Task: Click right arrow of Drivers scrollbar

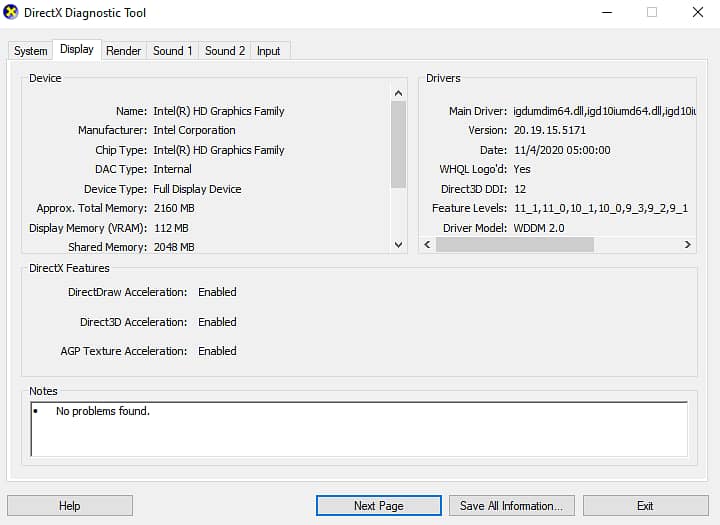Action: (688, 244)
